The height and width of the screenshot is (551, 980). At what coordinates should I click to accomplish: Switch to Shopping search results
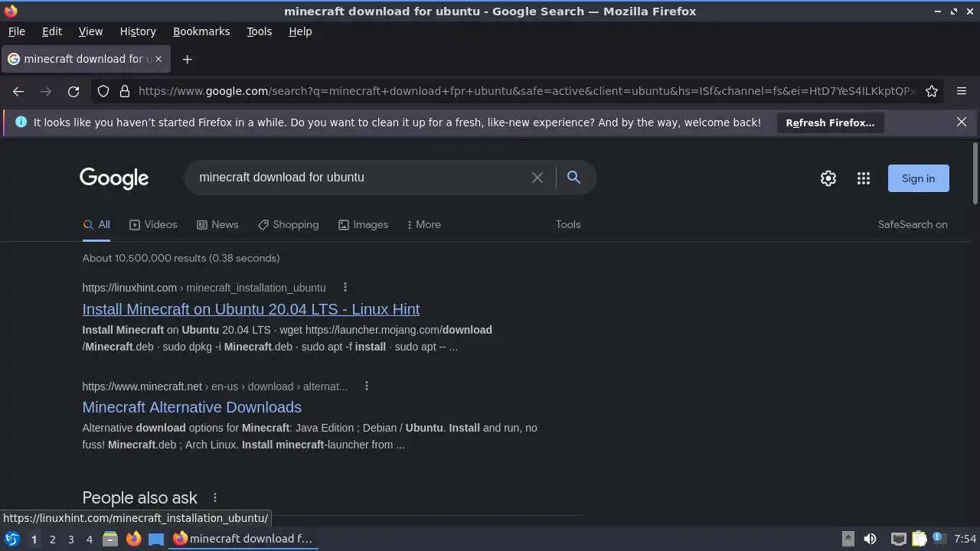coord(288,224)
